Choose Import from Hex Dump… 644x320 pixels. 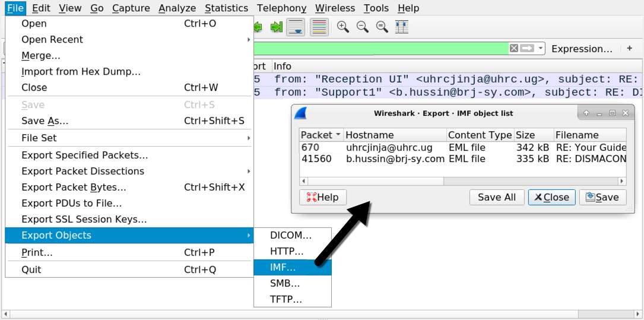(x=129, y=71)
